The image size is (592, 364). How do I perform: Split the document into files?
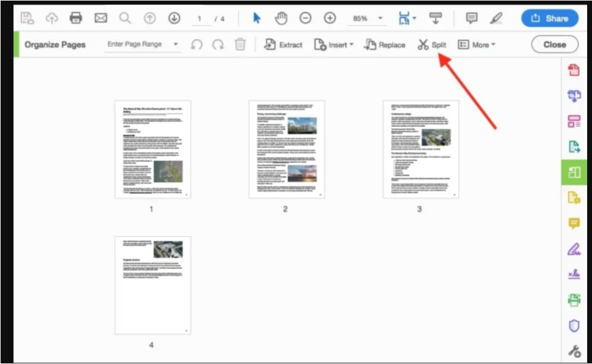point(432,44)
